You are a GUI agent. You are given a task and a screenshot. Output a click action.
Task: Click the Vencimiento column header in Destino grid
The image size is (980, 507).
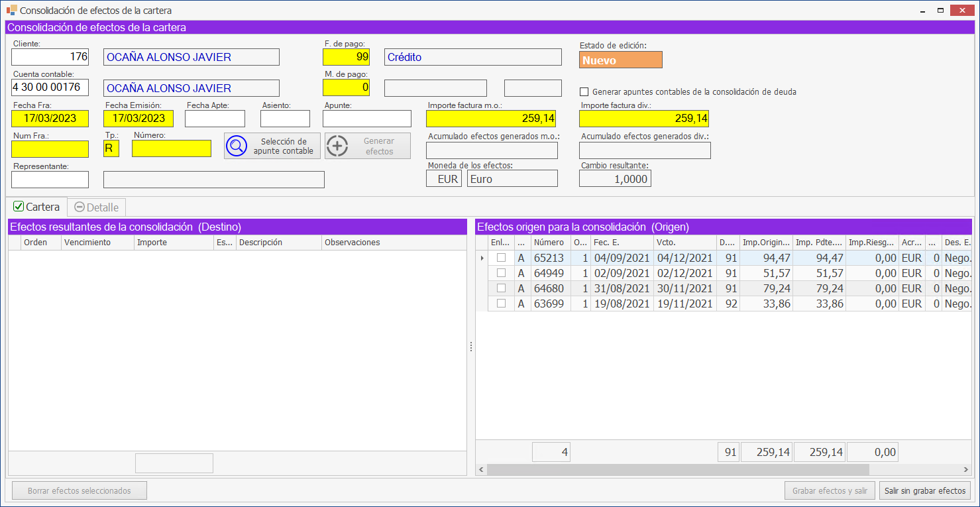pos(97,243)
